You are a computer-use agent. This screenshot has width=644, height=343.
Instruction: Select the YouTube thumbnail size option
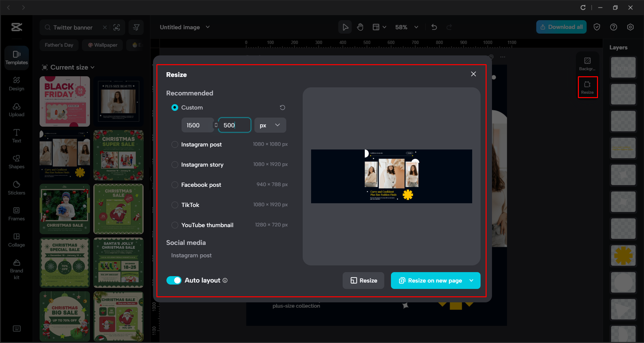[x=175, y=225]
